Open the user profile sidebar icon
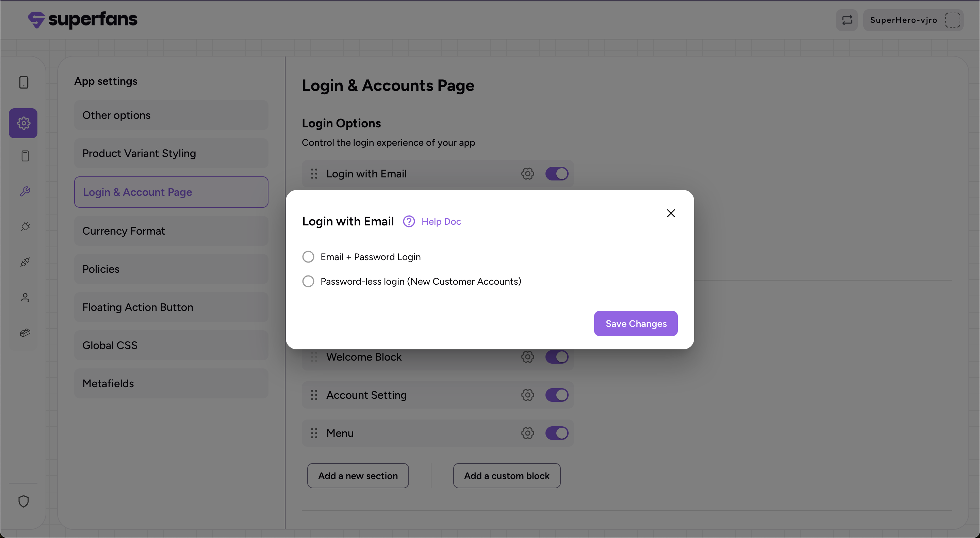This screenshot has height=538, width=980. pyautogui.click(x=25, y=297)
